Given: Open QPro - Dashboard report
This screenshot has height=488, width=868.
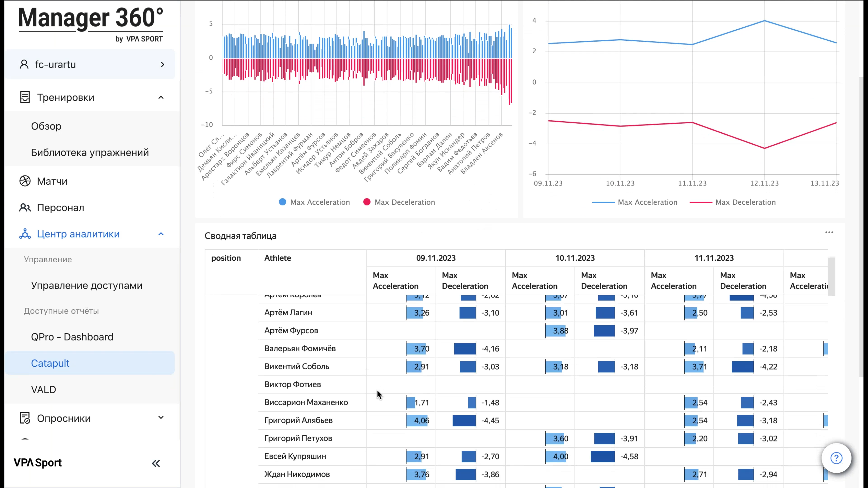Looking at the screenshot, I should pyautogui.click(x=72, y=337).
